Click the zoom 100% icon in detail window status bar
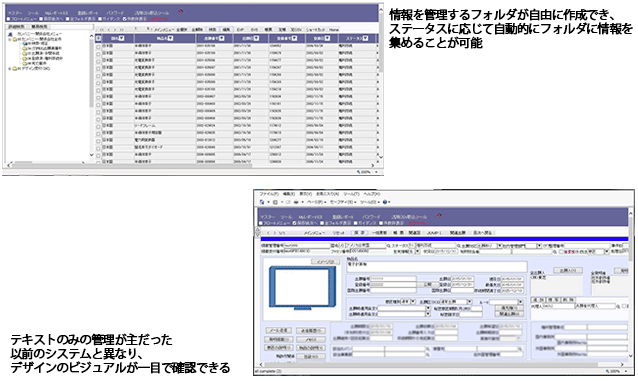This screenshot has height=381, width=638. click(x=607, y=371)
